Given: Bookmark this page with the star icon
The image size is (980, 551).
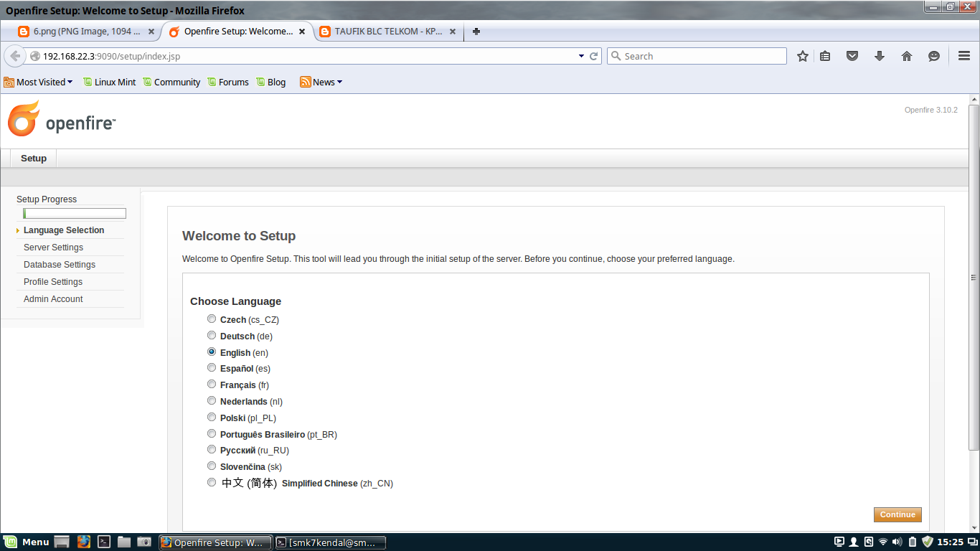Looking at the screenshot, I should 803,56.
